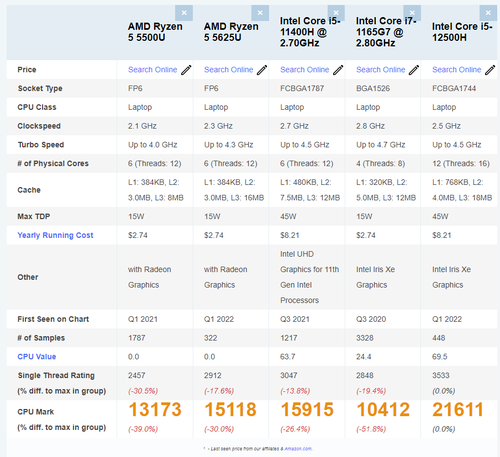500x457 pixels.
Task: Click CPU value 69.5
Action: [x=440, y=357]
